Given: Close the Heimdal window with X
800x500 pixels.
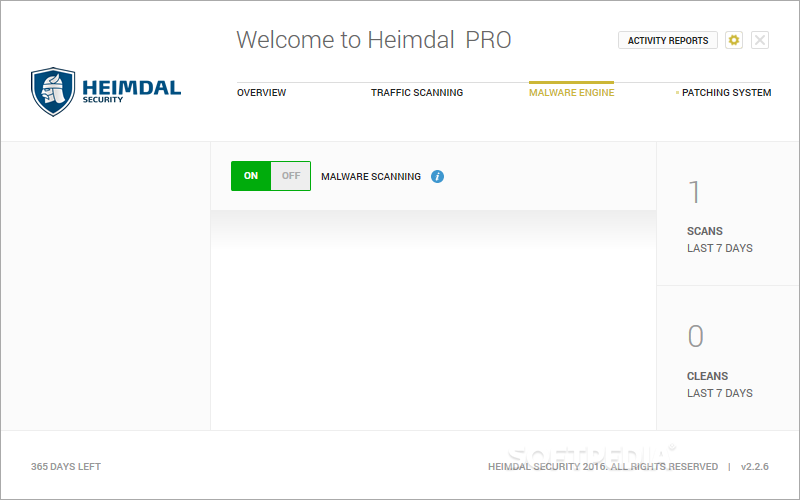Looking at the screenshot, I should coord(760,40).
